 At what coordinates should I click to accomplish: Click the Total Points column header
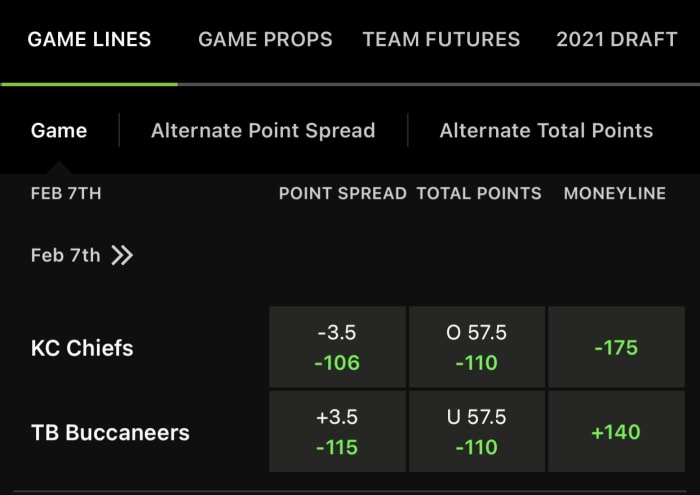479,193
